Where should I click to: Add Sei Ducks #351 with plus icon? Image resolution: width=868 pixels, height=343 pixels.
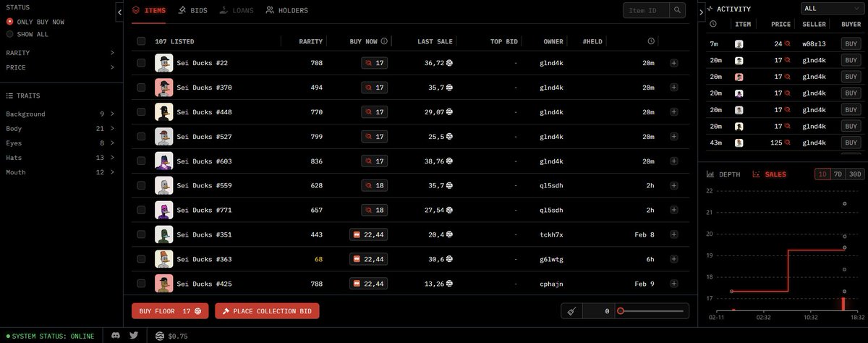[x=674, y=234]
